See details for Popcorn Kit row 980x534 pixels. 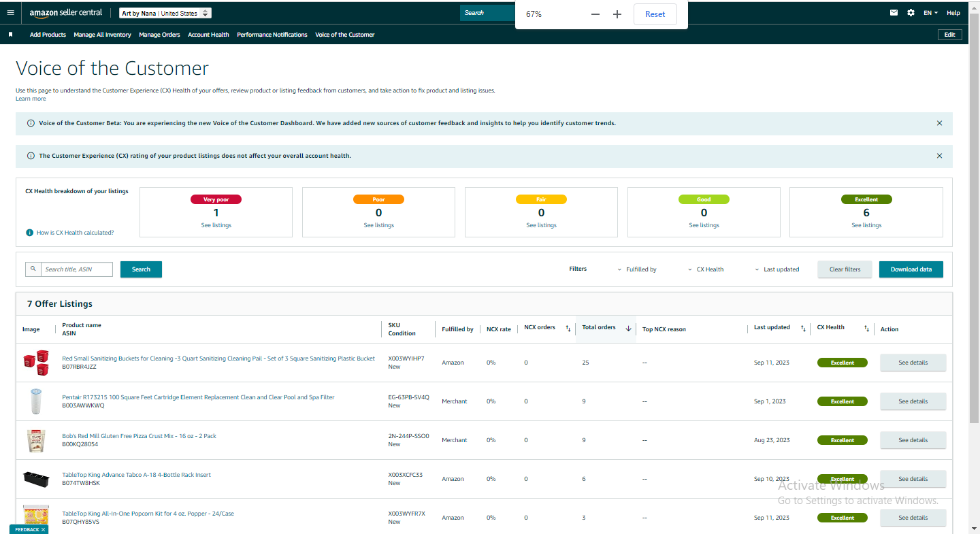point(913,518)
